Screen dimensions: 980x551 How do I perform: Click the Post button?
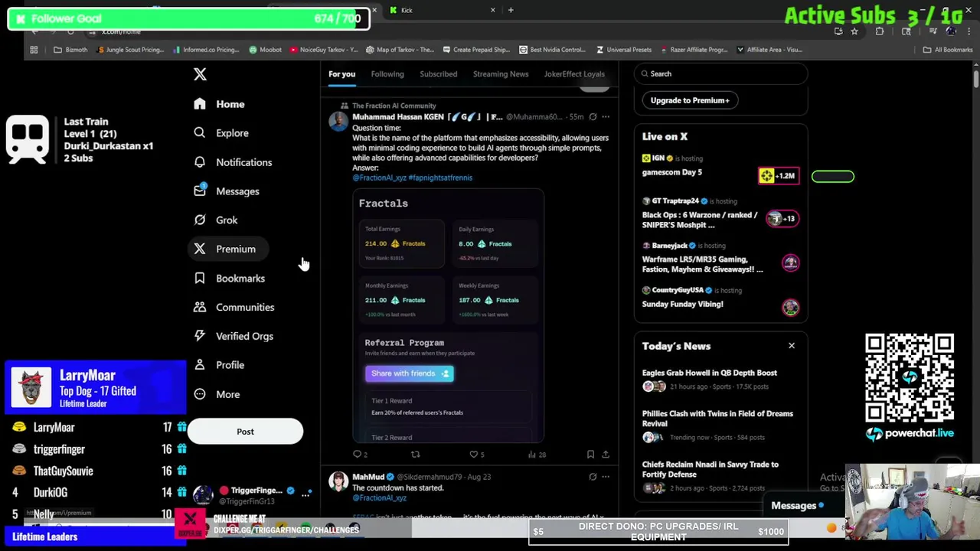pyautogui.click(x=245, y=432)
